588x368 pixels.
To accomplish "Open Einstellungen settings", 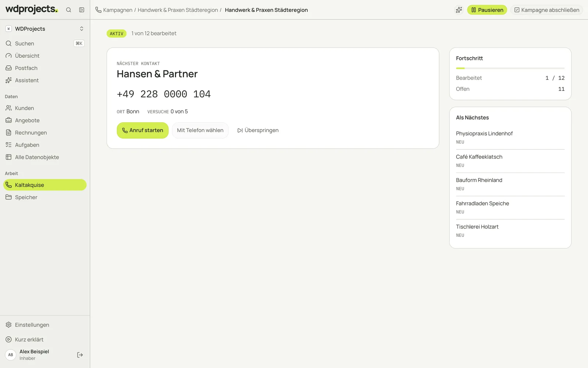I will point(45,325).
